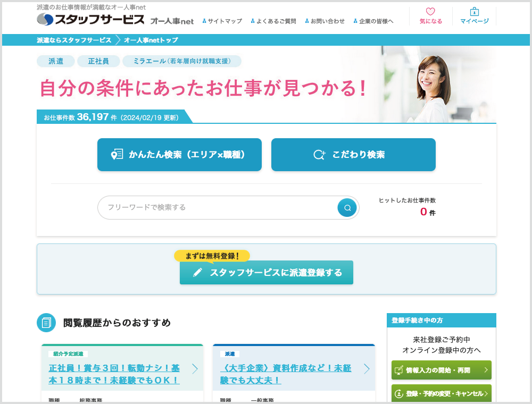Click the Staff Service logo icon
Viewport: 532px width, 404px height.
(x=45, y=19)
